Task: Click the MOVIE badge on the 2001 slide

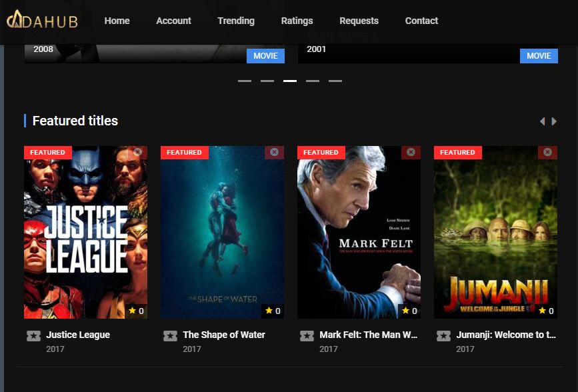Action: (539, 56)
